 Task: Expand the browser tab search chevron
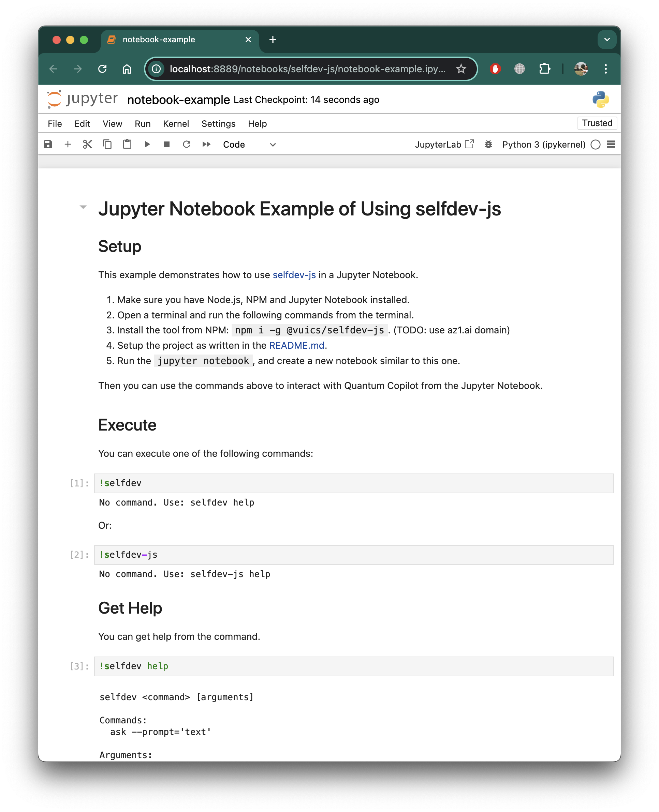tap(606, 40)
